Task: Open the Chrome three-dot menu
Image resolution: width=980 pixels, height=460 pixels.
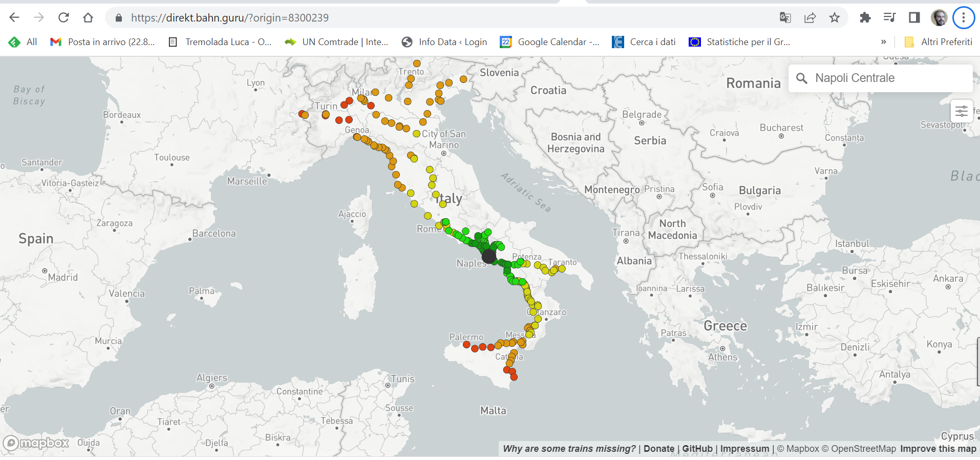Action: (963, 18)
